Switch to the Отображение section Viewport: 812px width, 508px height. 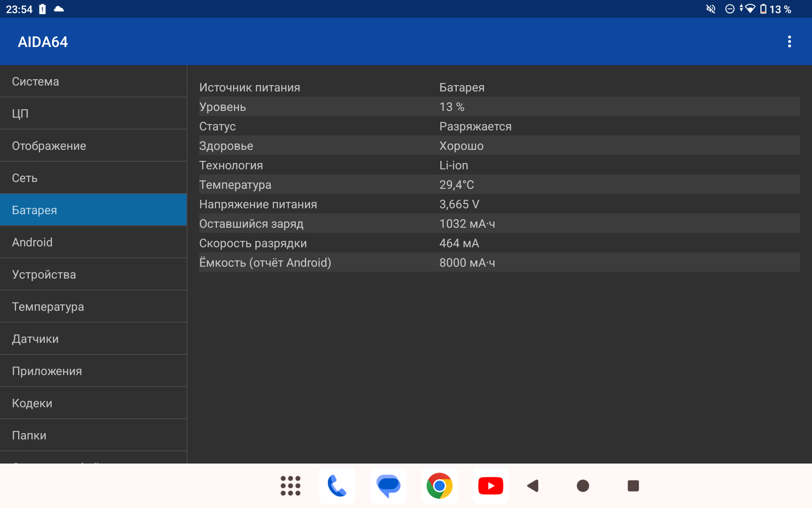pyautogui.click(x=93, y=146)
